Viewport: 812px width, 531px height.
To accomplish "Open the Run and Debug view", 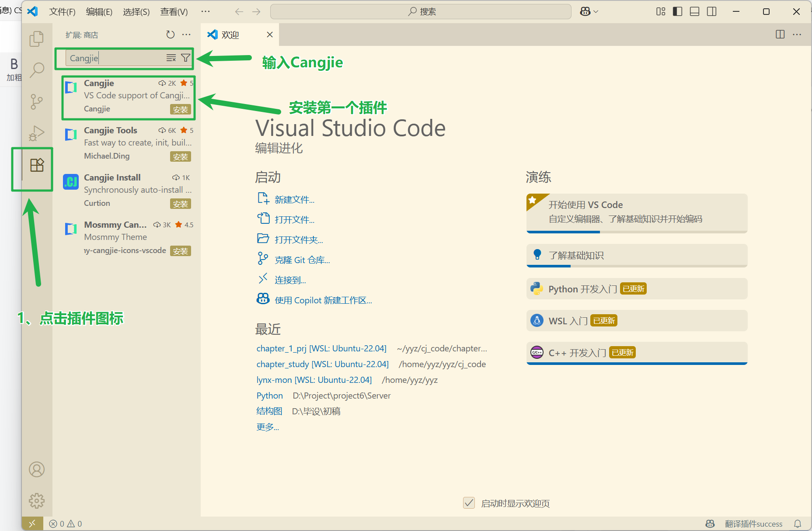I will click(x=37, y=133).
